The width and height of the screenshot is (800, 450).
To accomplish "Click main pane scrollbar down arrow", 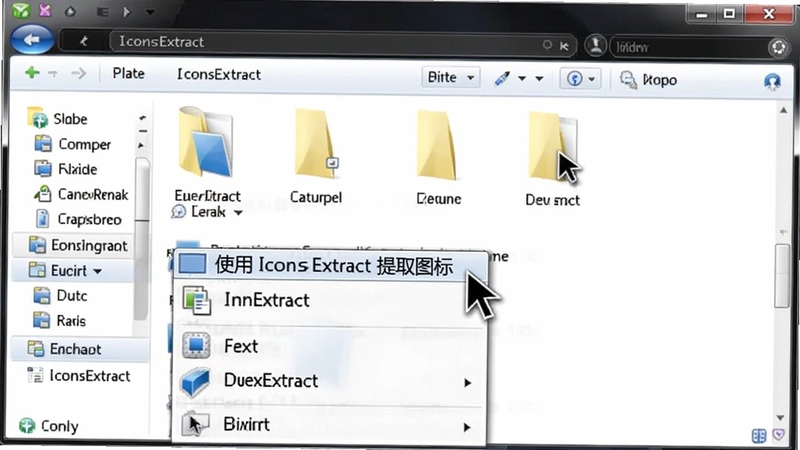I will [x=780, y=418].
